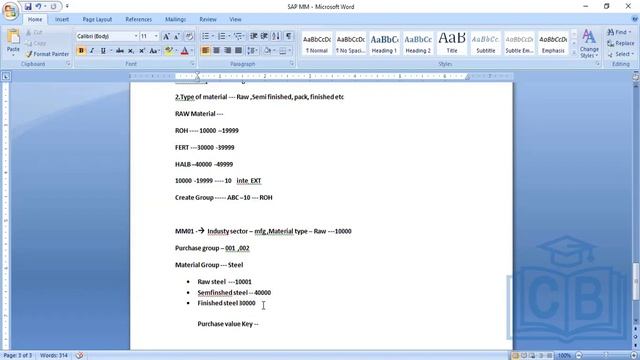Justify paragraph text
The height and width of the screenshot is (360, 640).
238,51
